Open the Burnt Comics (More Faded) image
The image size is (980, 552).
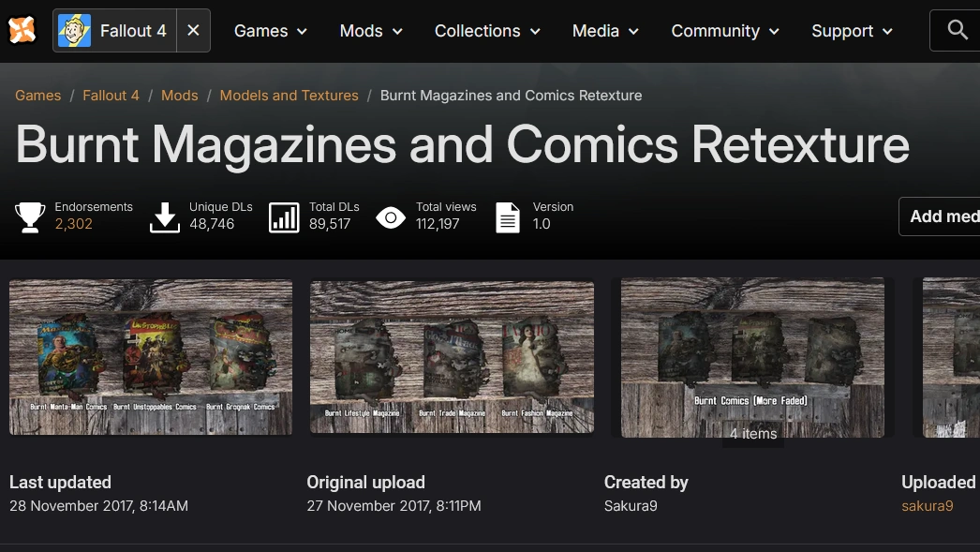751,357
